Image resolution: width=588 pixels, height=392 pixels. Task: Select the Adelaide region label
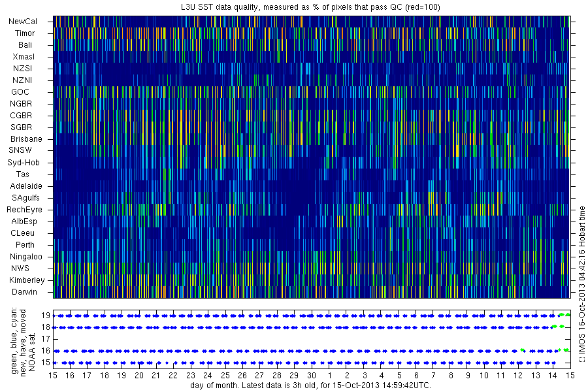click(x=26, y=186)
